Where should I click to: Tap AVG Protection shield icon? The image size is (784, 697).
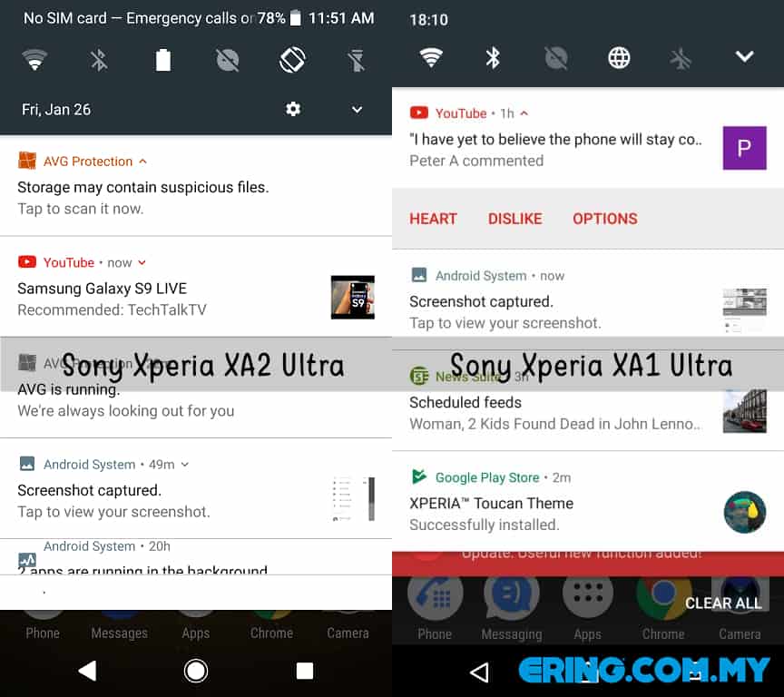(27, 161)
